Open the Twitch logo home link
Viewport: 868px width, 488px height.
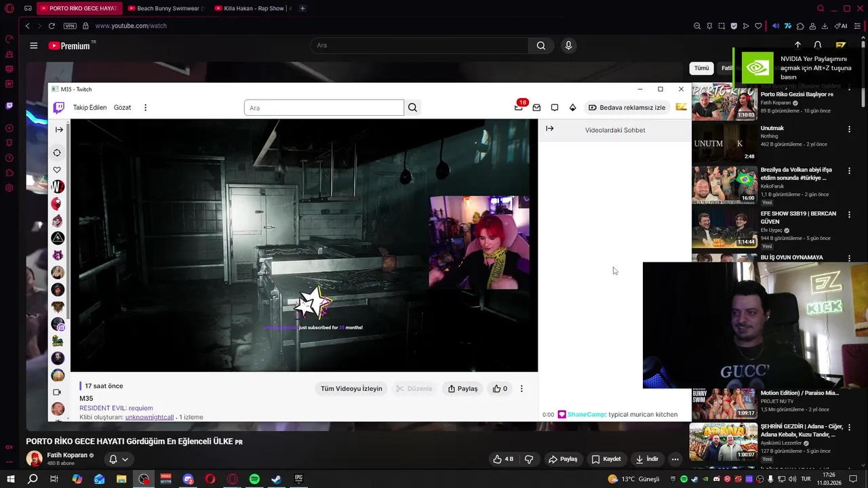pos(59,107)
